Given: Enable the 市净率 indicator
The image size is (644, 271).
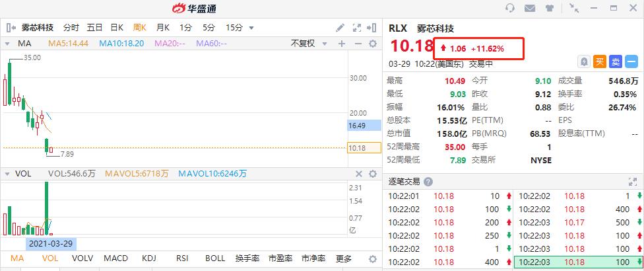Looking at the screenshot, I should tap(313, 258).
